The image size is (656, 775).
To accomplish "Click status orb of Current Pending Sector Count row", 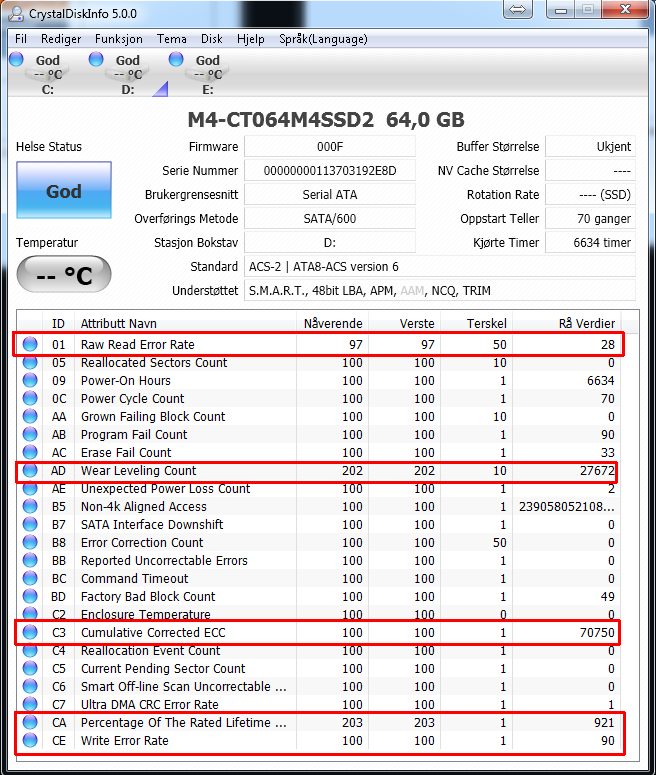I will pyautogui.click(x=30, y=668).
